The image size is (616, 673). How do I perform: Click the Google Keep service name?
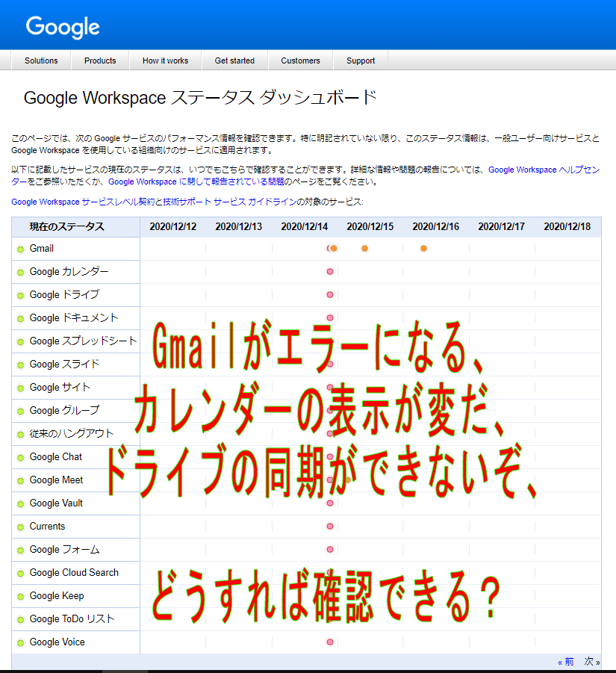57,596
